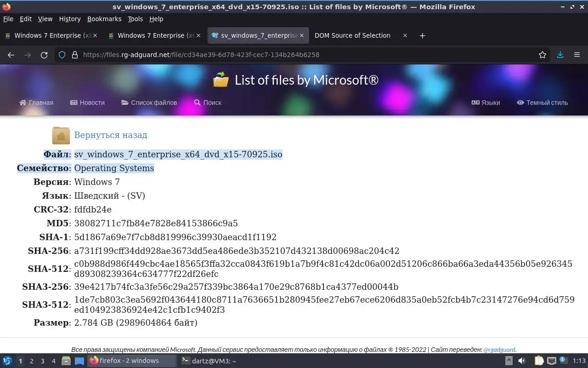Open the File menu
Image resolution: width=588 pixels, height=368 pixels.
(8, 19)
